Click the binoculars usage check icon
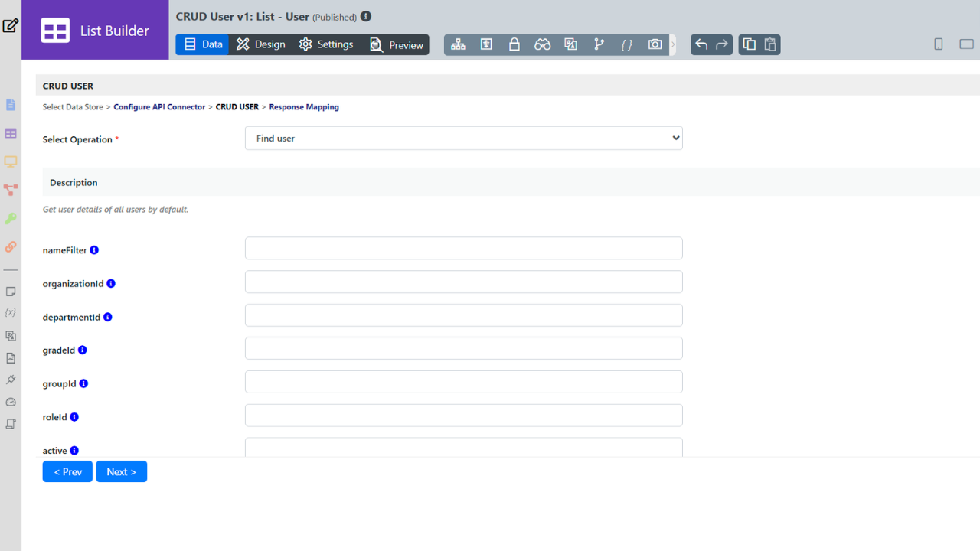980x551 pixels. point(542,44)
